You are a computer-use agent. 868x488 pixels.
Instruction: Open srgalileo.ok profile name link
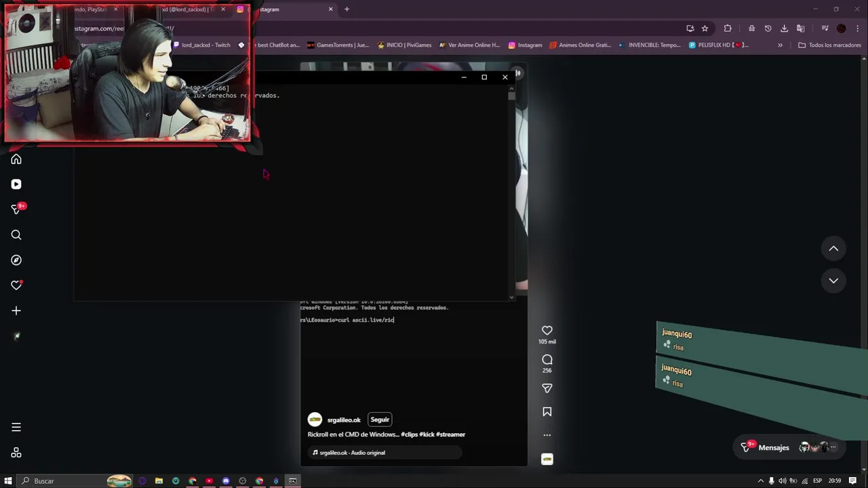pos(344,420)
